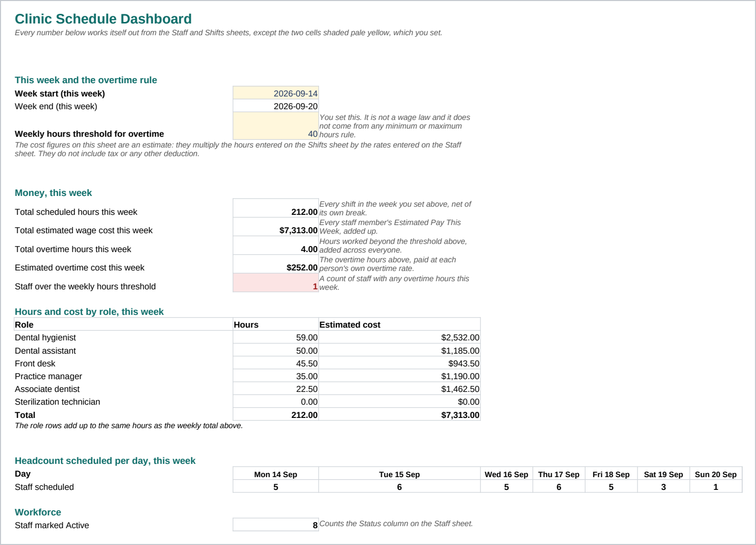Click the Money, this week heading
This screenshot has height=545, width=756.
[53, 193]
